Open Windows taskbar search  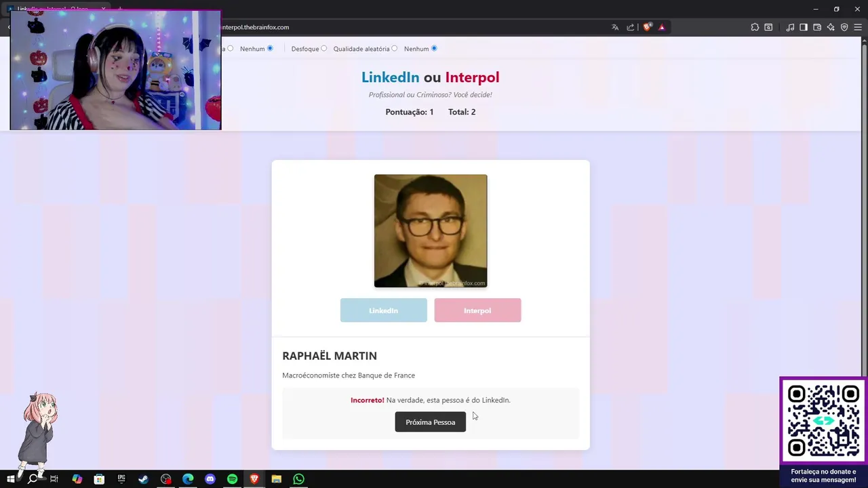pyautogui.click(x=32, y=479)
